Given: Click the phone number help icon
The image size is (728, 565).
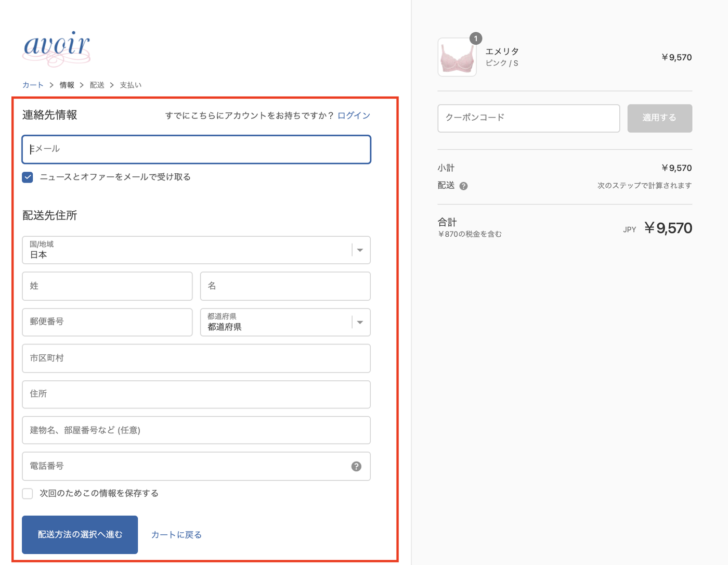Looking at the screenshot, I should pyautogui.click(x=356, y=467).
